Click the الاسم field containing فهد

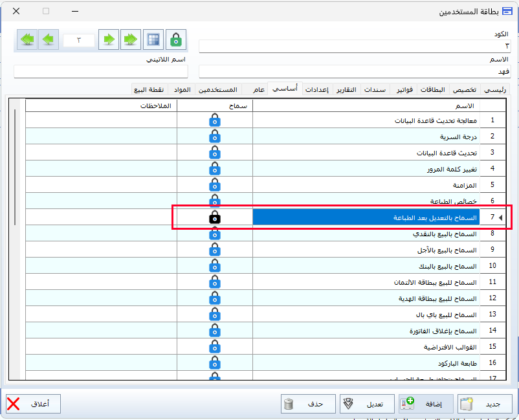click(x=354, y=71)
